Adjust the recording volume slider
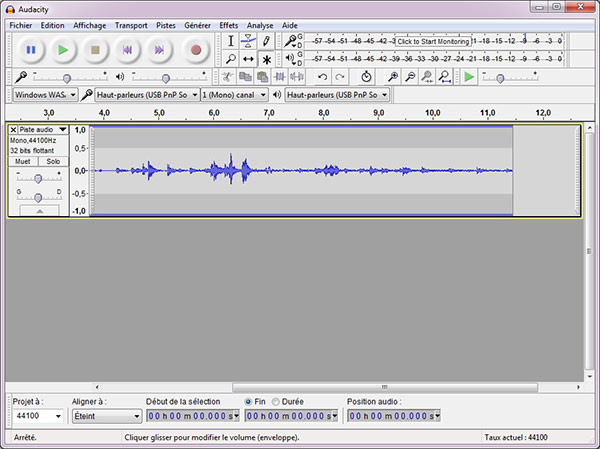Viewport: 600px width, 449px height. click(67, 78)
